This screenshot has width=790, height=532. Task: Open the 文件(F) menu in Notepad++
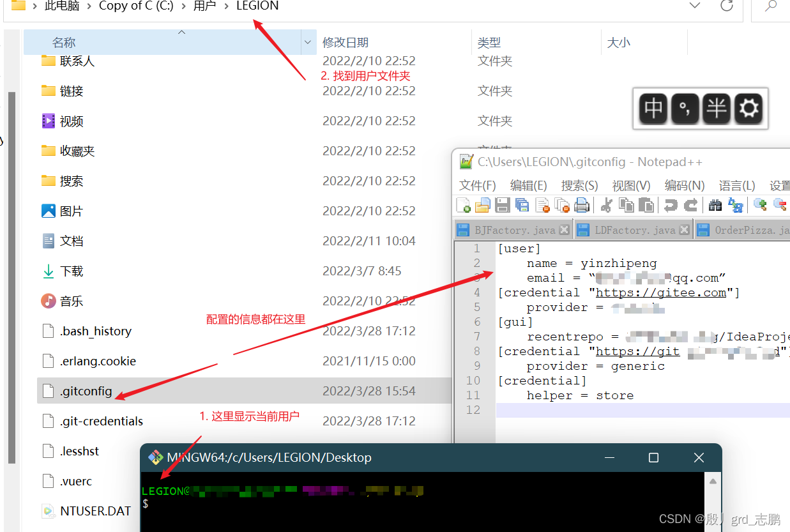coord(478,185)
